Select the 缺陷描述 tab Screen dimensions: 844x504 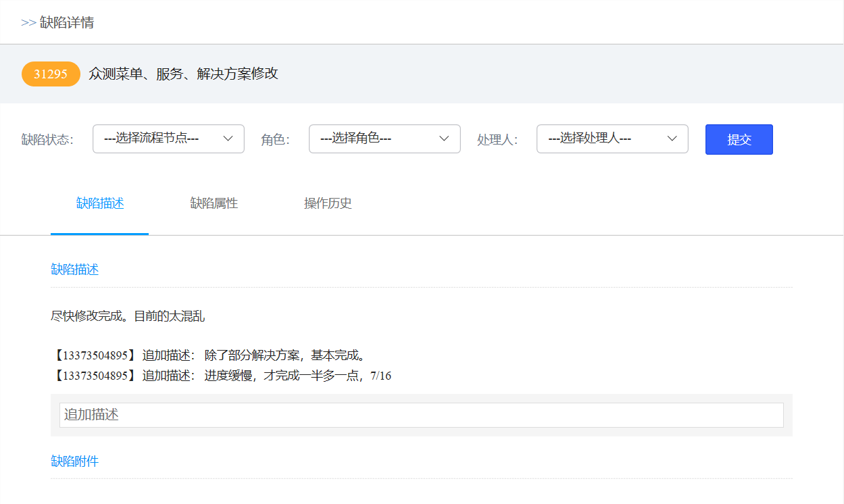(x=100, y=203)
